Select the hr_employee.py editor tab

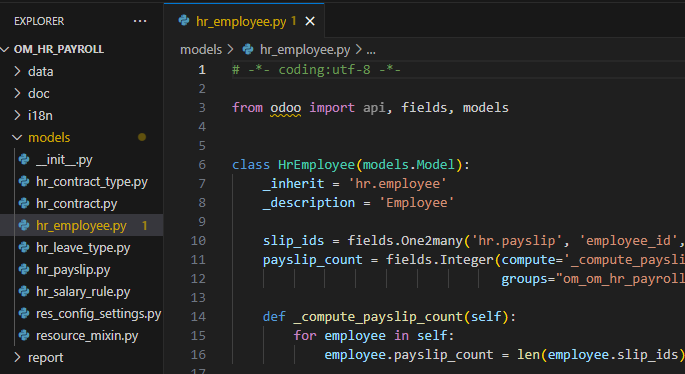point(244,21)
